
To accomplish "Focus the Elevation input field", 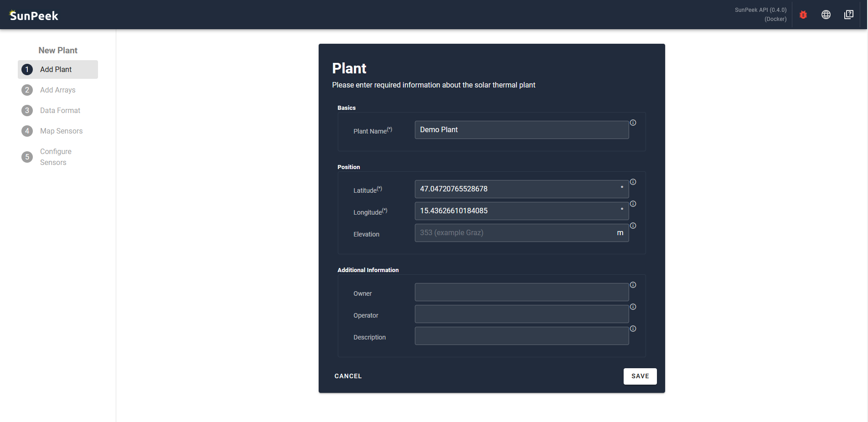I will point(522,233).
